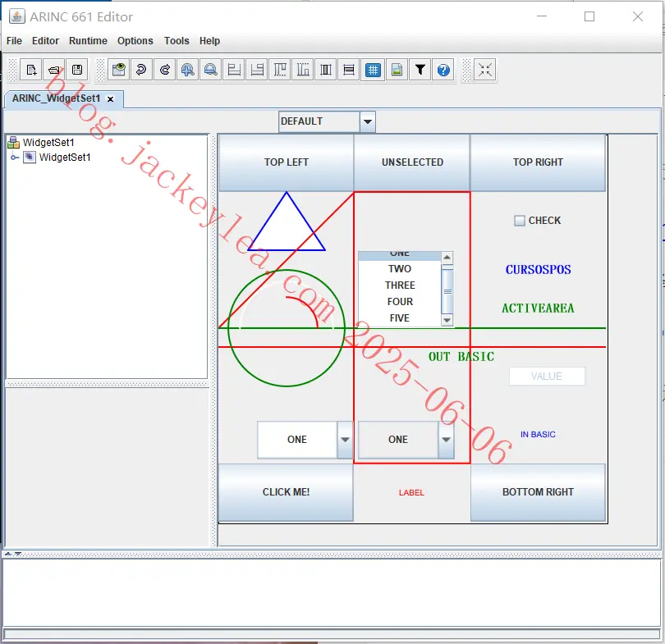The width and height of the screenshot is (665, 644).
Task: Click the zoom in magnifier icon
Action: [x=187, y=70]
